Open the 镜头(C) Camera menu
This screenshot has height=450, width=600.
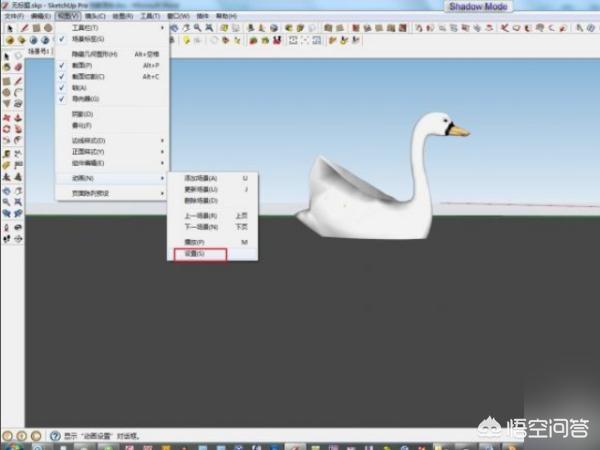click(95, 16)
